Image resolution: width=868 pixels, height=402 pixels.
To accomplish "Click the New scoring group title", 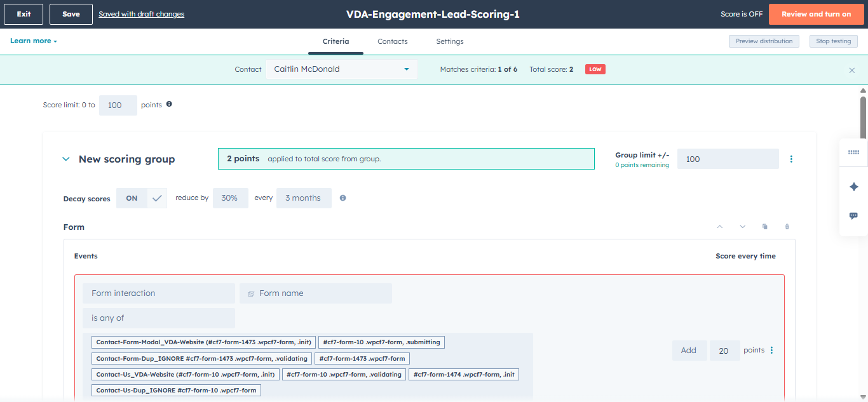I will pos(126,159).
